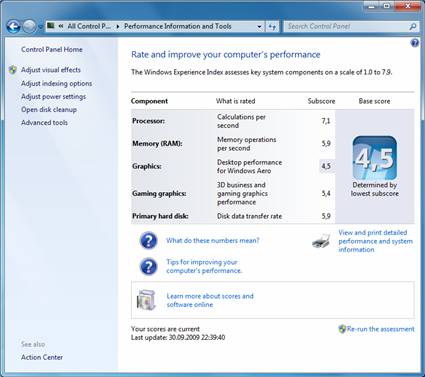This screenshot has width=425, height=377.
Task: Click the Control Panel icon in address bar
Action: (51, 26)
